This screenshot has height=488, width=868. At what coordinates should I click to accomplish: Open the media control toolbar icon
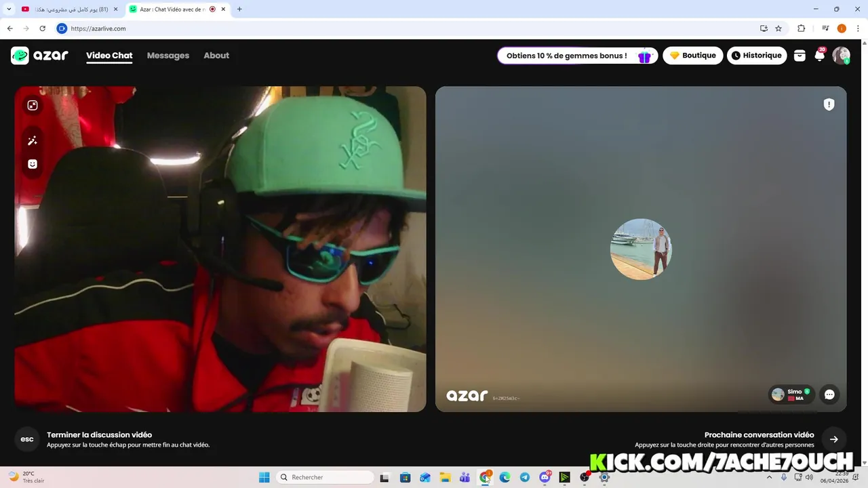[825, 28]
